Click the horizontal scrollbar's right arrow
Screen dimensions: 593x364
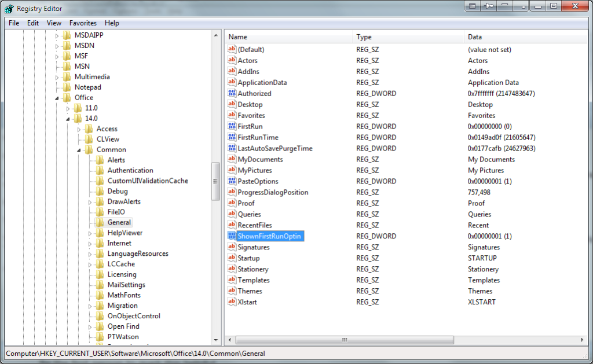(582, 340)
